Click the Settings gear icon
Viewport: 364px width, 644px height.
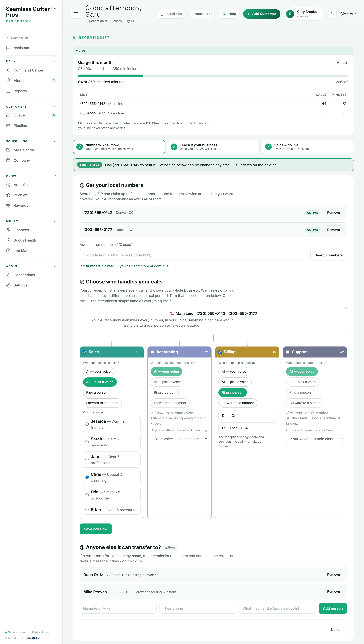pos(8,285)
